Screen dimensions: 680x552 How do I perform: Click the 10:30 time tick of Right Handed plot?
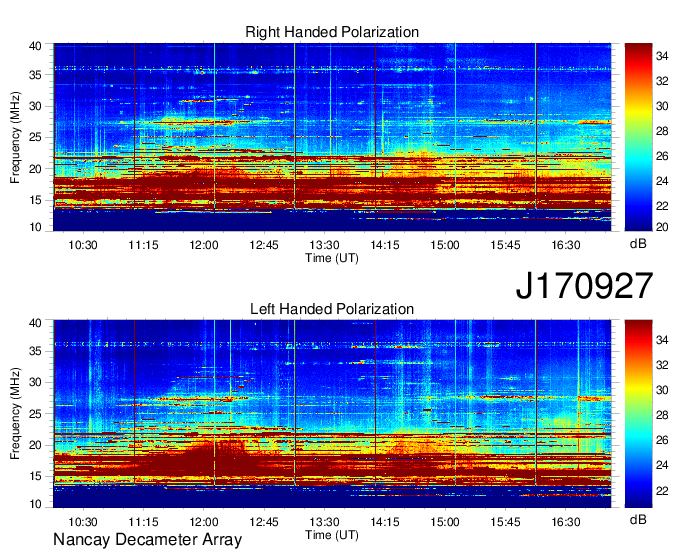pos(83,245)
